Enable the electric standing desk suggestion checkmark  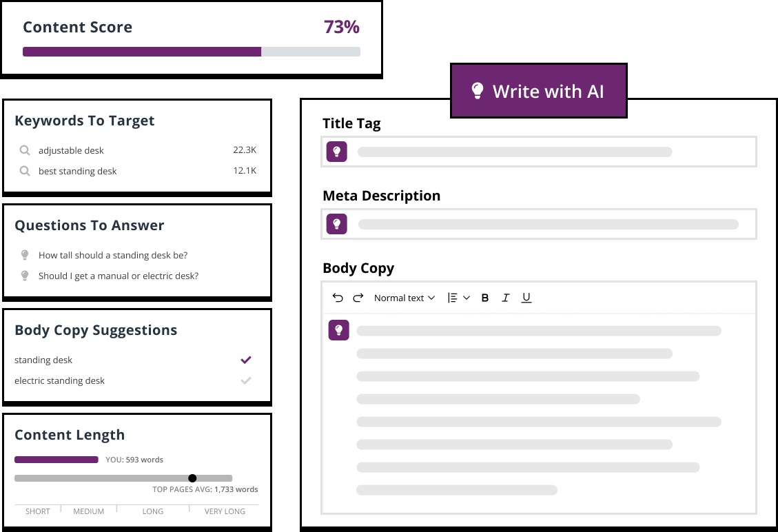click(x=245, y=380)
